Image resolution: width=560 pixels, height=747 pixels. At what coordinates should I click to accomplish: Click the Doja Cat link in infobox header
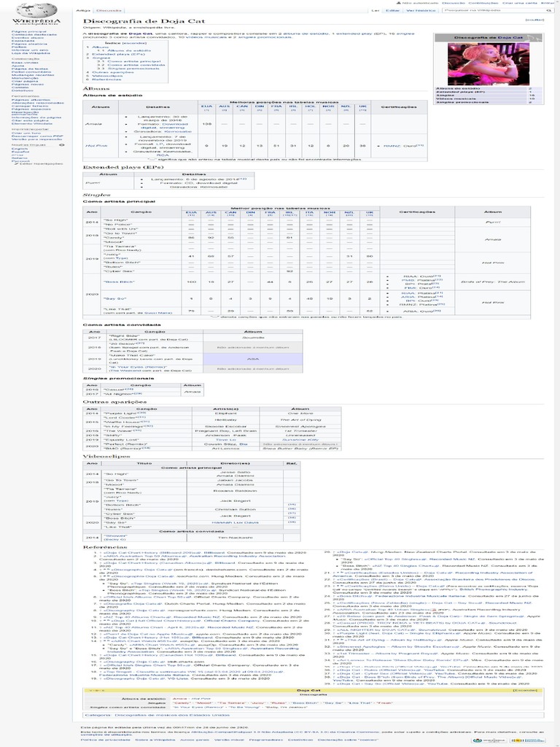(x=510, y=37)
